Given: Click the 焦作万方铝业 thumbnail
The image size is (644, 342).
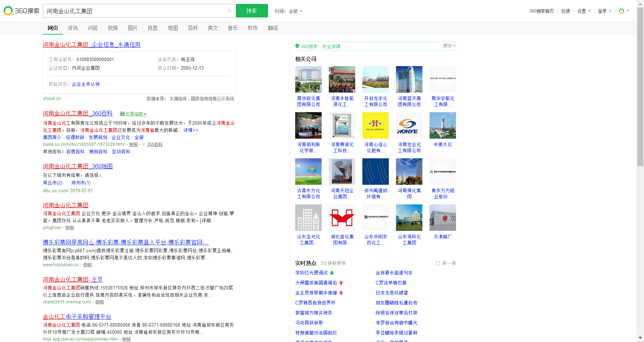Looking at the screenshot, I should coord(443,172).
